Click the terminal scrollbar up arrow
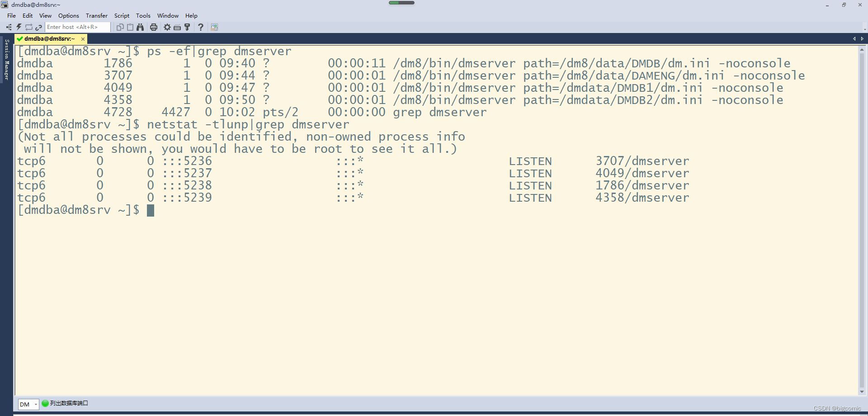868x416 pixels. (862, 49)
